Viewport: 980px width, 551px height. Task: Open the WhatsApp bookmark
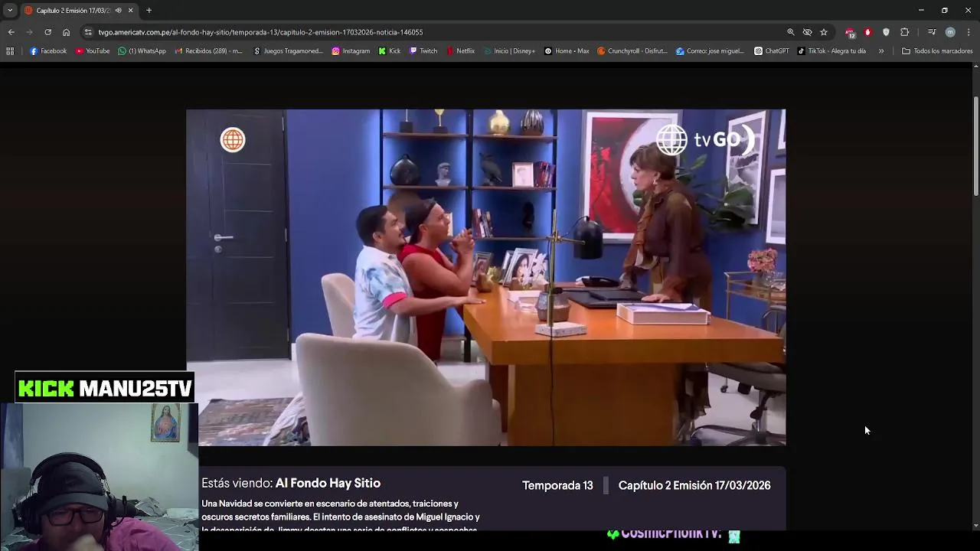(142, 51)
